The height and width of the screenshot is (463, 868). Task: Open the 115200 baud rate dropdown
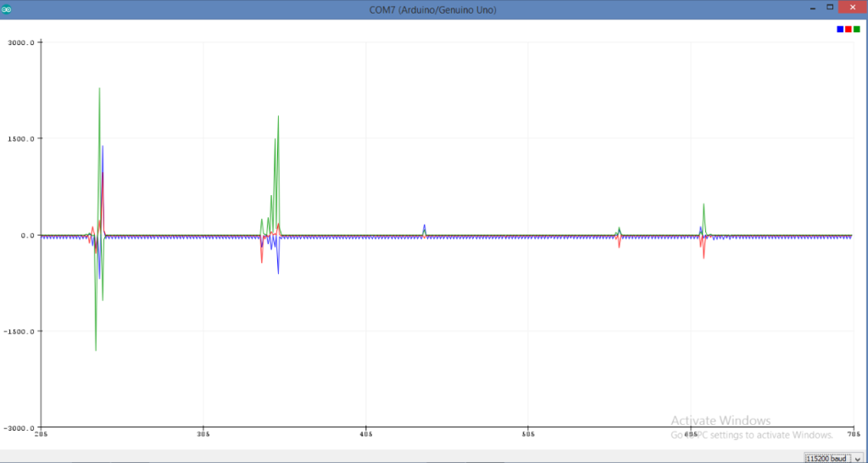[835, 458]
